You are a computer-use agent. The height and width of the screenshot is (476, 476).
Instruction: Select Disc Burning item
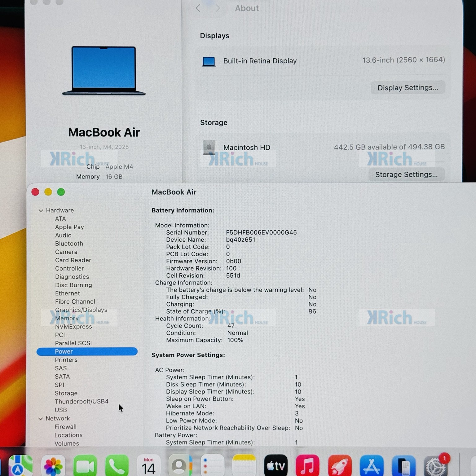(x=73, y=285)
